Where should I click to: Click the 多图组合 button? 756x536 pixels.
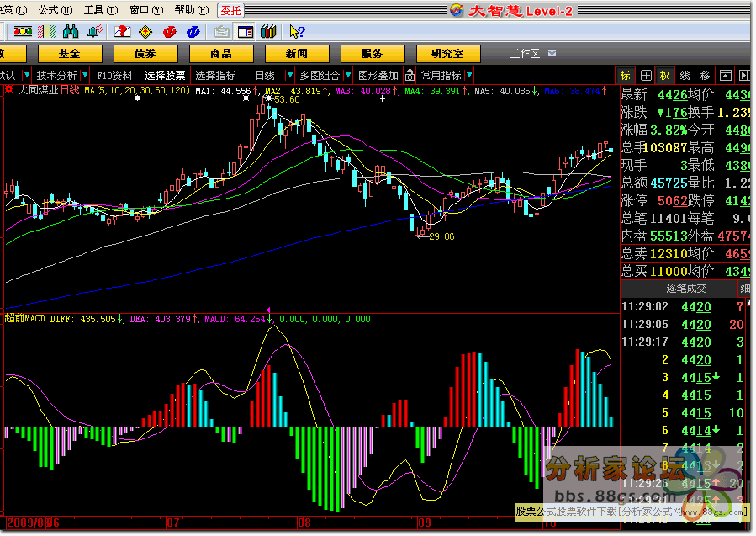[x=320, y=75]
